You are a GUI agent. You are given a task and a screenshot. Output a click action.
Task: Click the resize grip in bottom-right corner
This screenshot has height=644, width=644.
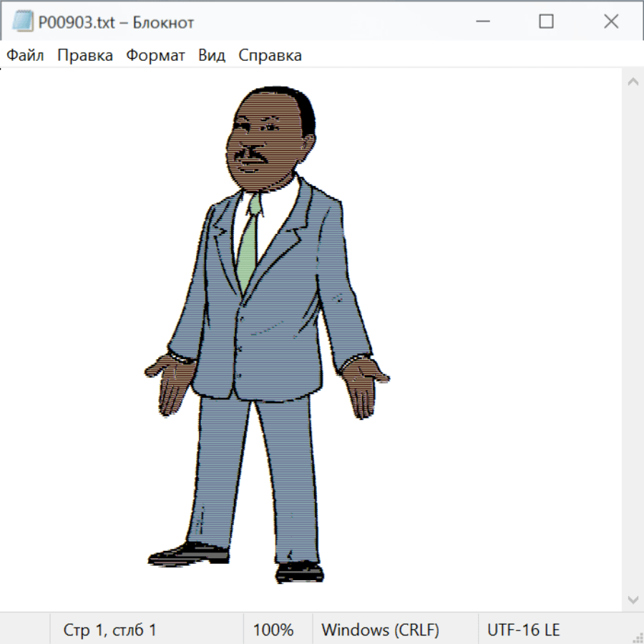(x=638, y=638)
